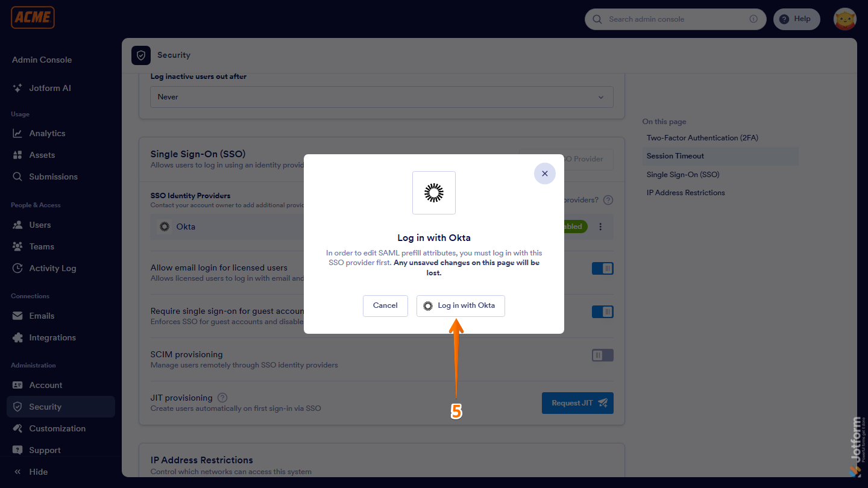Click the IP Address Restrictions heading
The width and height of the screenshot is (868, 488).
click(x=201, y=460)
